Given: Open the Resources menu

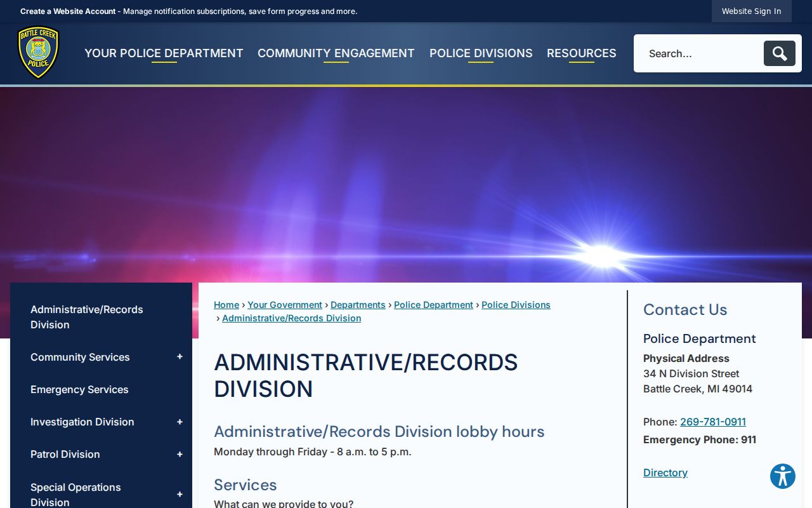Looking at the screenshot, I should pyautogui.click(x=582, y=53).
